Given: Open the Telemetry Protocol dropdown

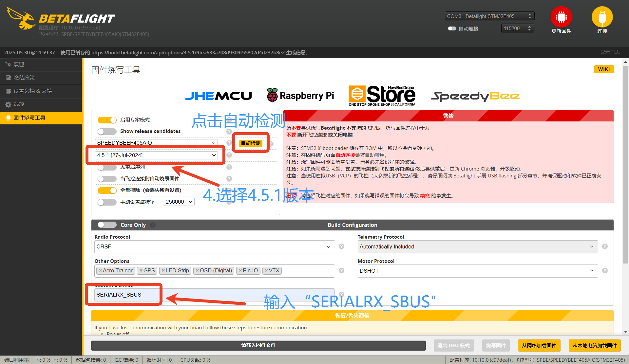Looking at the screenshot, I should point(478,246).
